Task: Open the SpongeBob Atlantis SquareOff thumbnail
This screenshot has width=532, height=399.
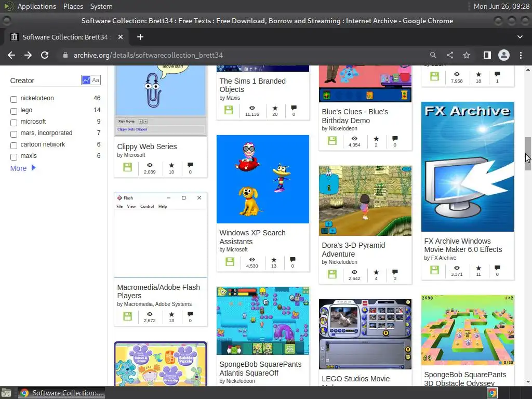Action: tap(262, 321)
